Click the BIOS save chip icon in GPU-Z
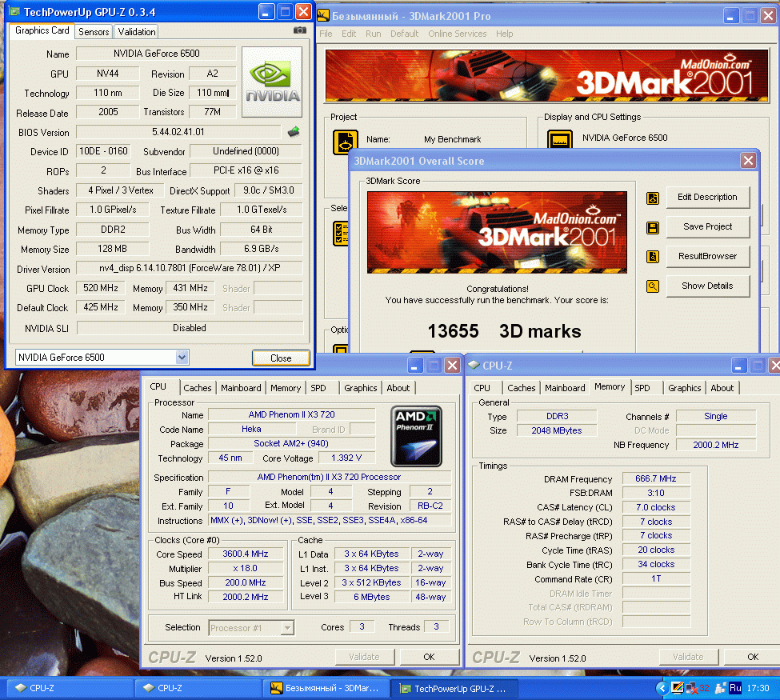780x700 pixels. point(294,132)
